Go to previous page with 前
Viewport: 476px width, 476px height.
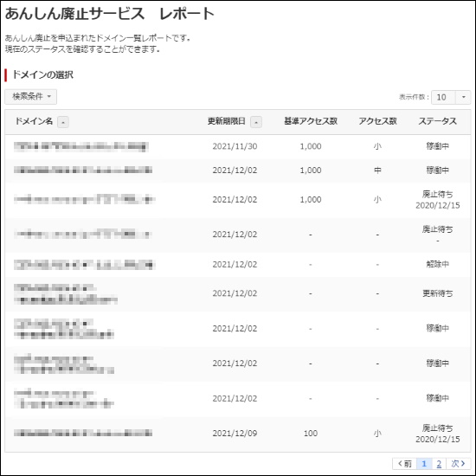point(405,464)
